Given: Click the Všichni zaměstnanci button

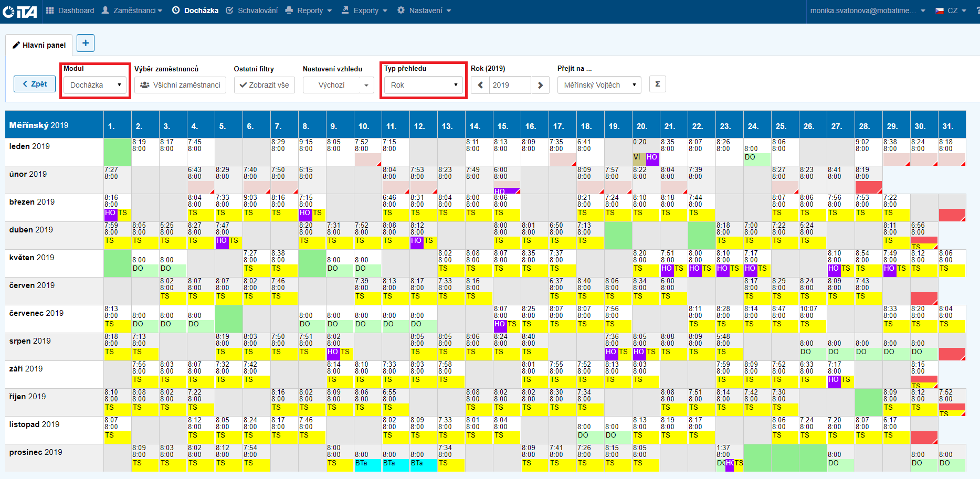Looking at the screenshot, I should click(x=180, y=85).
